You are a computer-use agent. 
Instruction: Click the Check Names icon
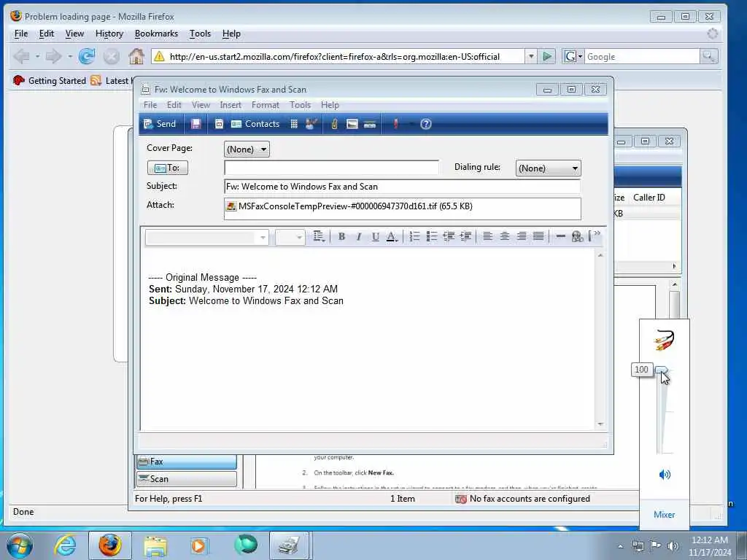pyautogui.click(x=311, y=124)
